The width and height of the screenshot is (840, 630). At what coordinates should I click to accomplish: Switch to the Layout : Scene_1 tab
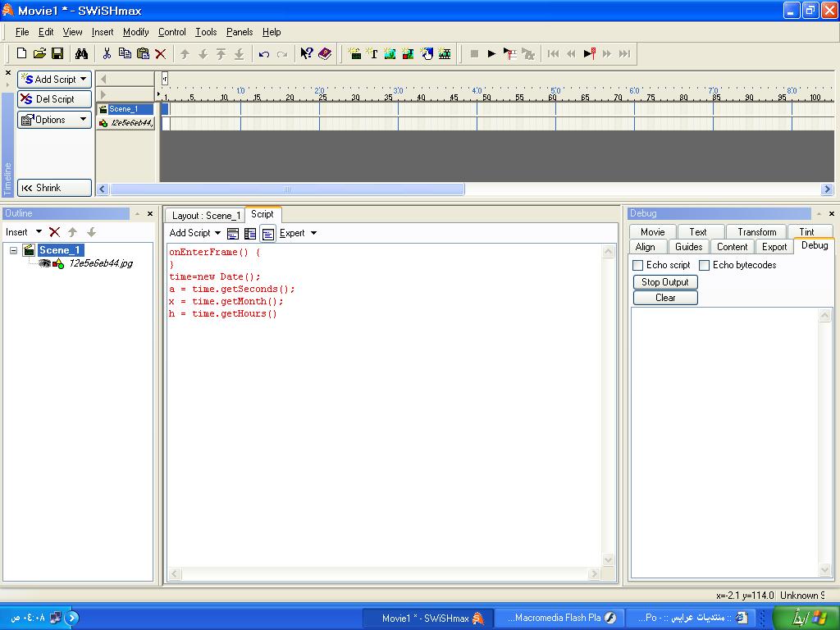pyautogui.click(x=206, y=216)
